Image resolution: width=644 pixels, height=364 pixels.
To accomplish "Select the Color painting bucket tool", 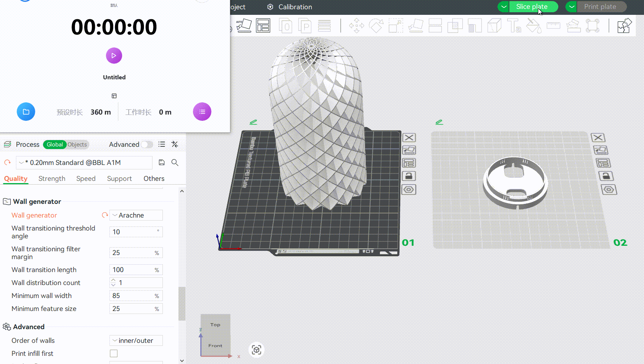I will pyautogui.click(x=534, y=26).
